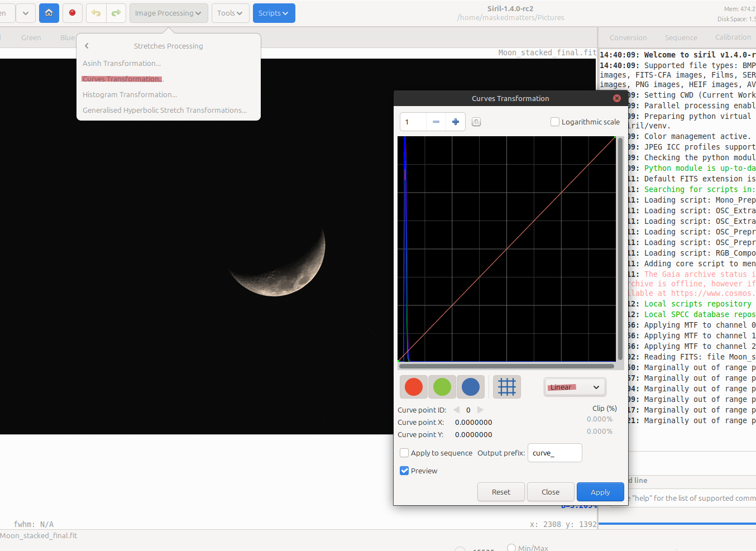Toggle the red channel color button
The height and width of the screenshot is (551, 756).
[414, 387]
